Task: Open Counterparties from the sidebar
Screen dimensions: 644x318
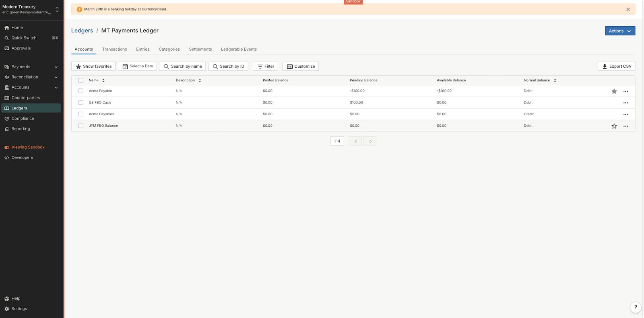Action: pyautogui.click(x=25, y=98)
